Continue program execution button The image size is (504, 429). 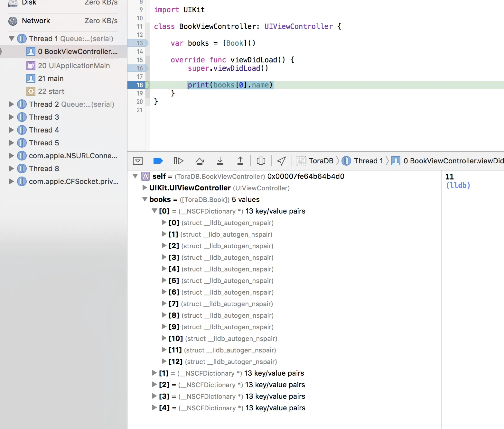[179, 161]
